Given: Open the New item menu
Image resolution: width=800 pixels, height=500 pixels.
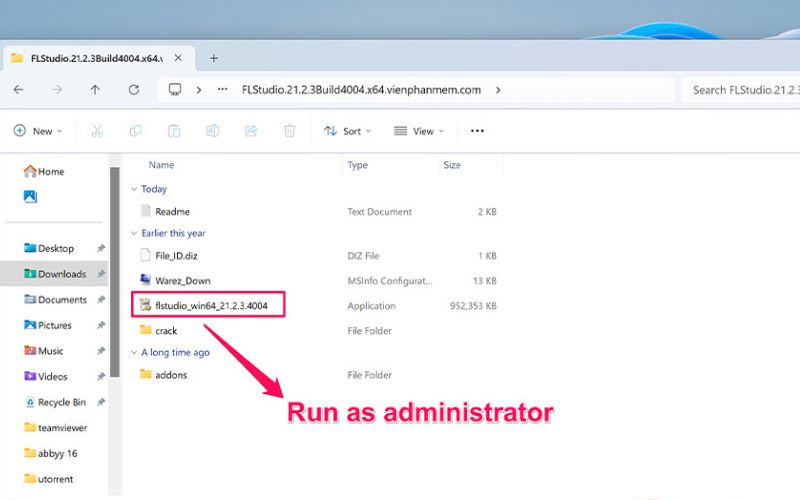Looking at the screenshot, I should [38, 131].
